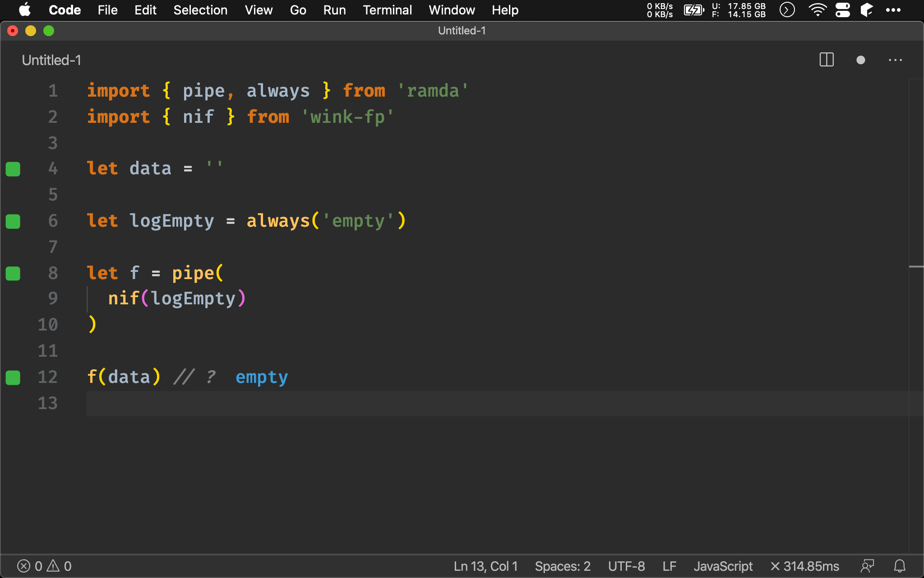Open the Edit menu
The height and width of the screenshot is (578, 924).
pyautogui.click(x=145, y=10)
